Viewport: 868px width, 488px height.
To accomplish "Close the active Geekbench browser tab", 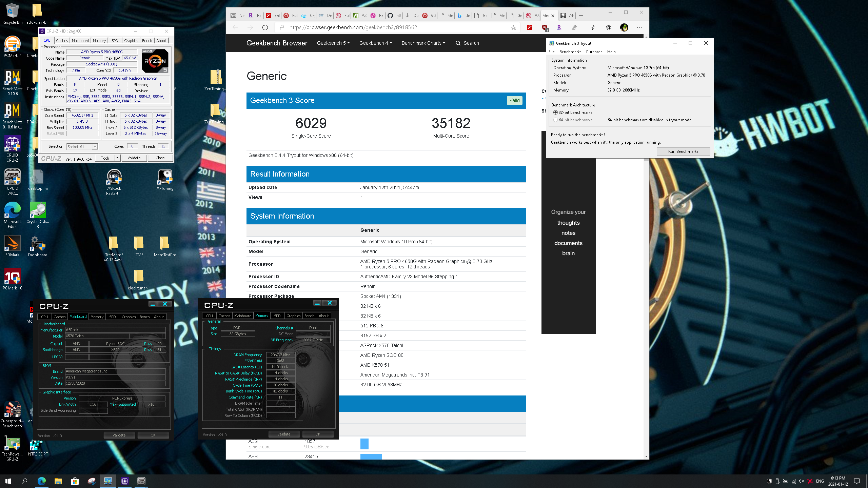I will [553, 16].
